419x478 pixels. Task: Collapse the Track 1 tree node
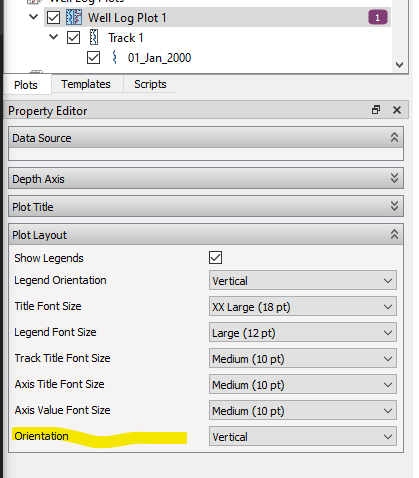(x=54, y=37)
